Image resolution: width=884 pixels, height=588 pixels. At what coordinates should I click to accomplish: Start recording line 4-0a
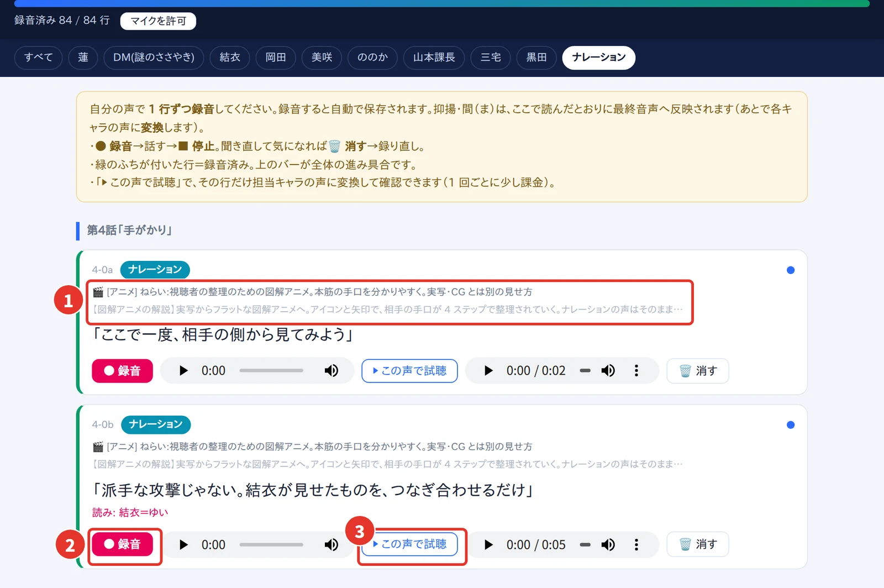[x=122, y=371]
